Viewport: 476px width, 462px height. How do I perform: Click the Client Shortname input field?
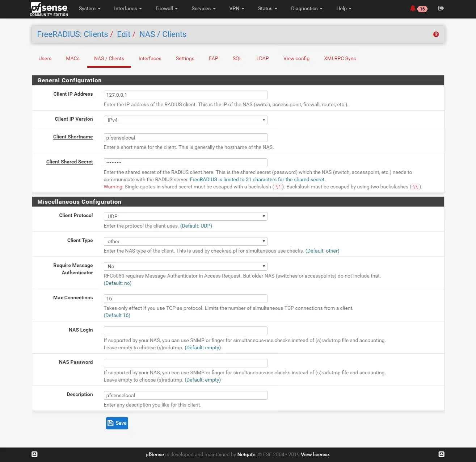click(185, 138)
